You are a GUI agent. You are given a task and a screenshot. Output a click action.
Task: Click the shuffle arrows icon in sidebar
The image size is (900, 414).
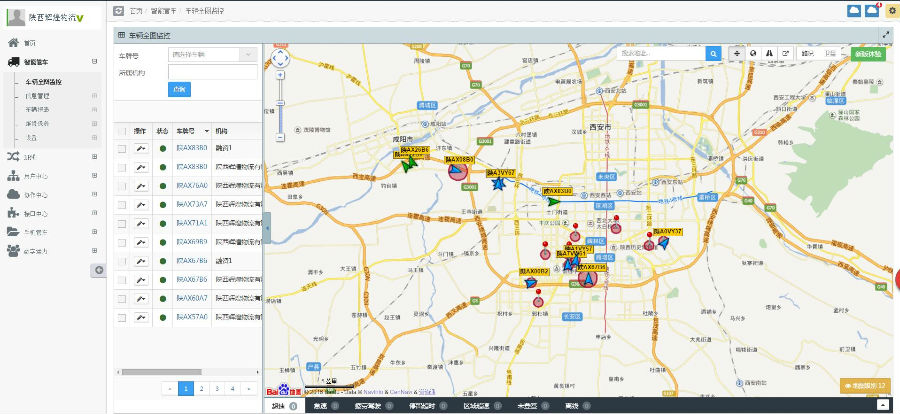coord(13,156)
